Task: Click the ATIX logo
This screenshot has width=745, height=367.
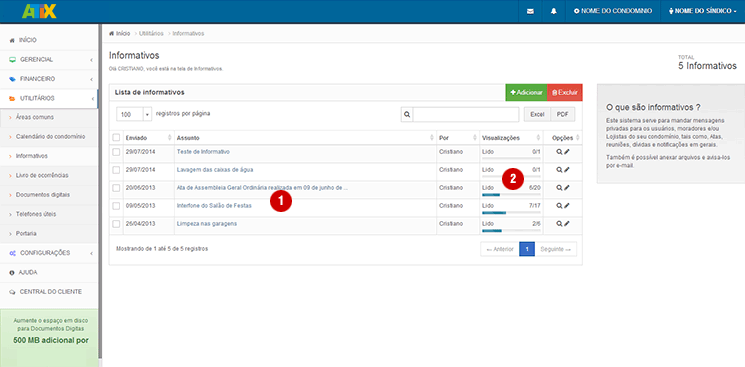Action: [x=39, y=11]
